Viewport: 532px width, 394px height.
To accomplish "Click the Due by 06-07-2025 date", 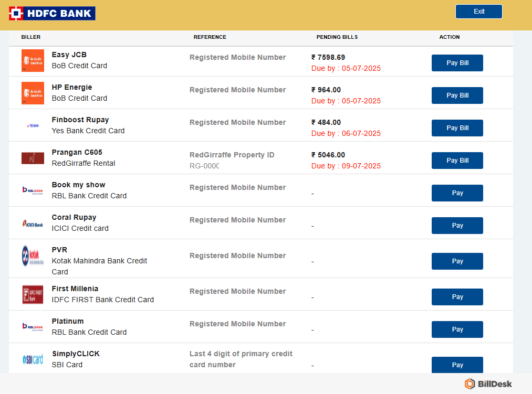I will 346,133.
